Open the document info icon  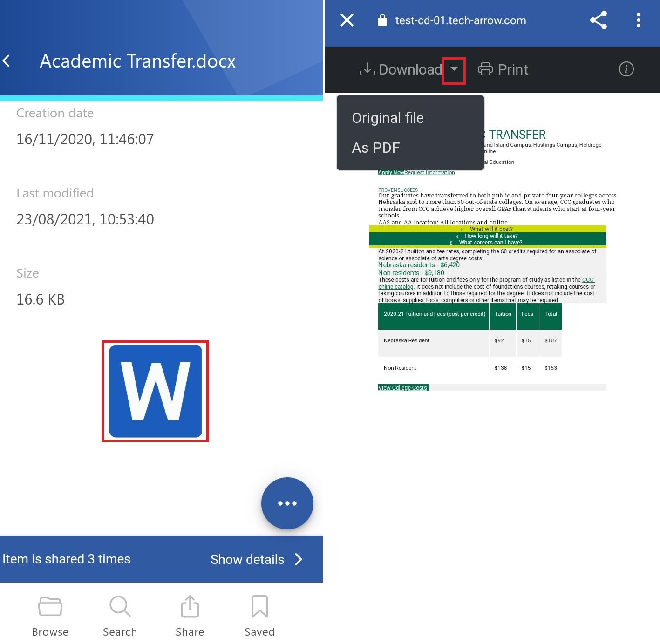coord(626,69)
